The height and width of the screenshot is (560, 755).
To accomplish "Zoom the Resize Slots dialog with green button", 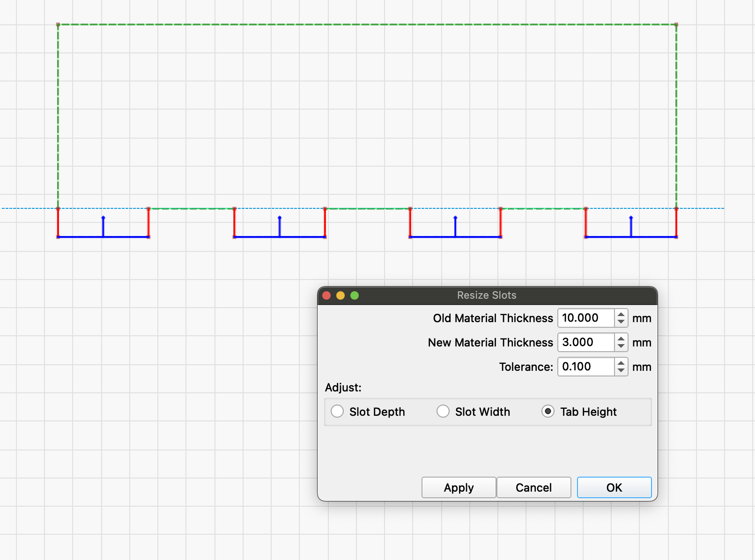I will [355, 295].
